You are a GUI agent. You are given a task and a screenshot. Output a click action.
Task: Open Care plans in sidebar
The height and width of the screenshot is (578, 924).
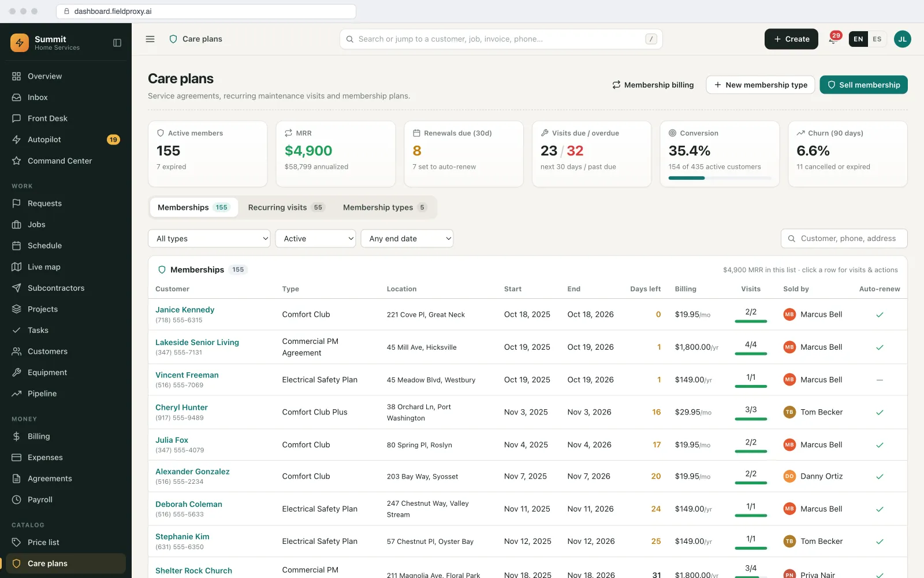(x=66, y=564)
